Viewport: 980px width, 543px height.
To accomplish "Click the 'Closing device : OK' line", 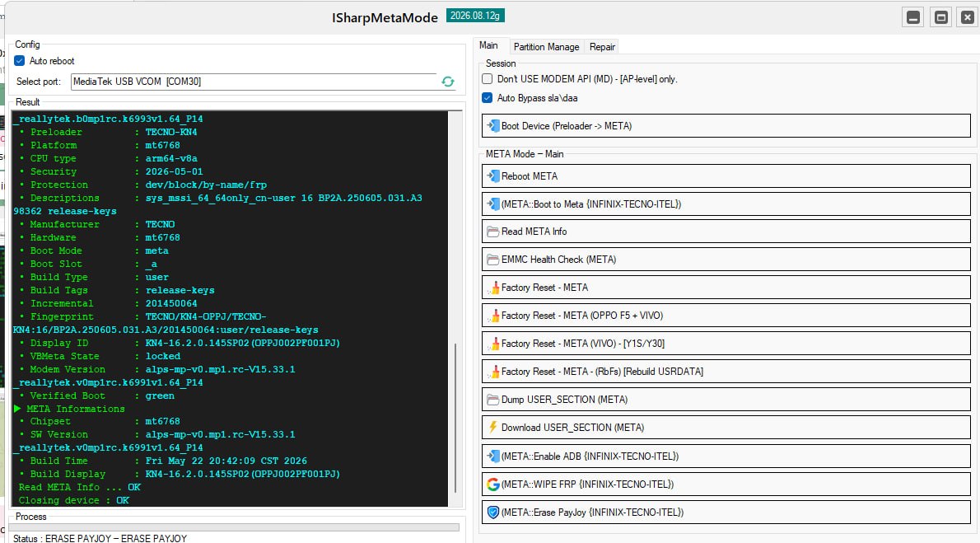I will click(74, 500).
